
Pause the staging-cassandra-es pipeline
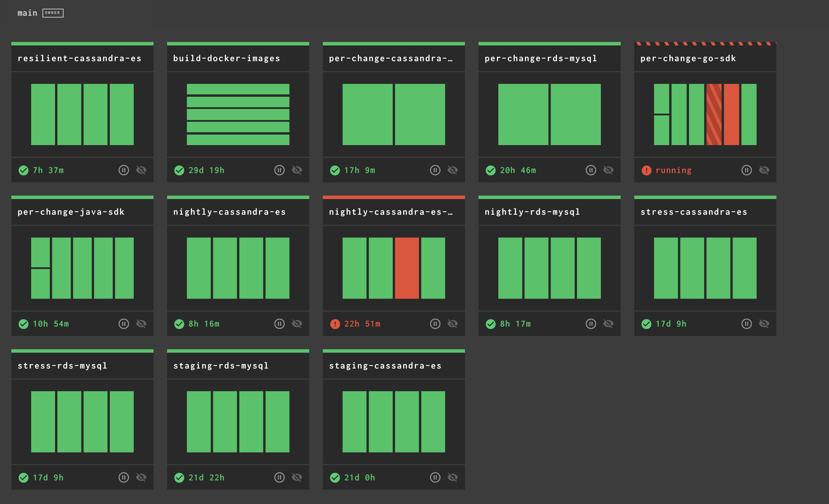435,477
